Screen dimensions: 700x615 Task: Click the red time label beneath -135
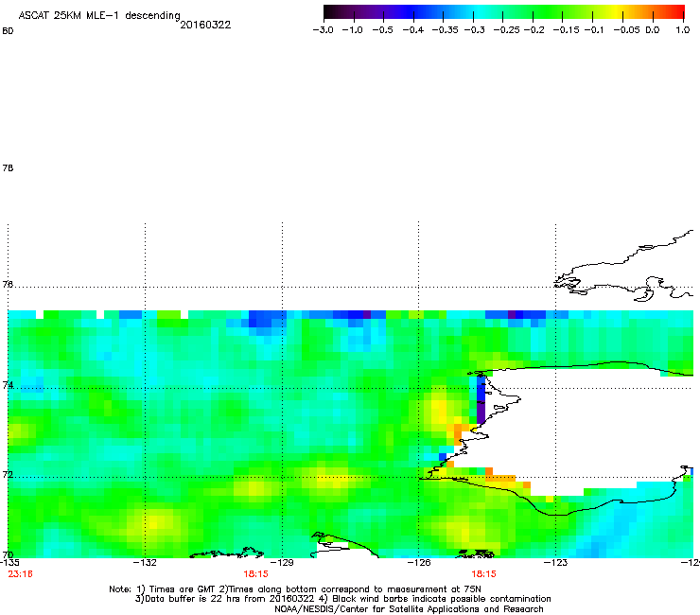(x=20, y=574)
